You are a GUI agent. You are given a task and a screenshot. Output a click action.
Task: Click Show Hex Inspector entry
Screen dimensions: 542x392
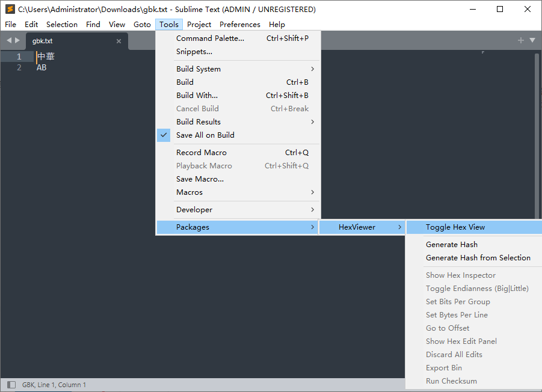point(474,275)
